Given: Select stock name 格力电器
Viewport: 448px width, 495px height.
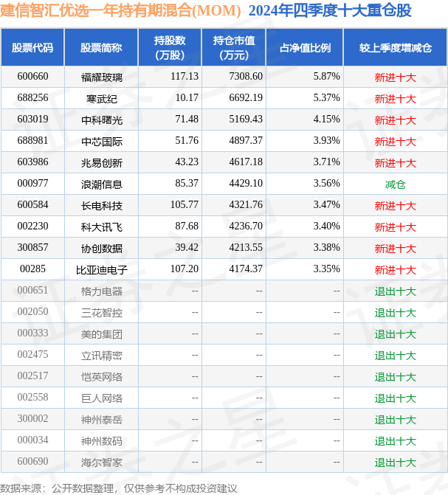Looking at the screenshot, I should point(101,291).
